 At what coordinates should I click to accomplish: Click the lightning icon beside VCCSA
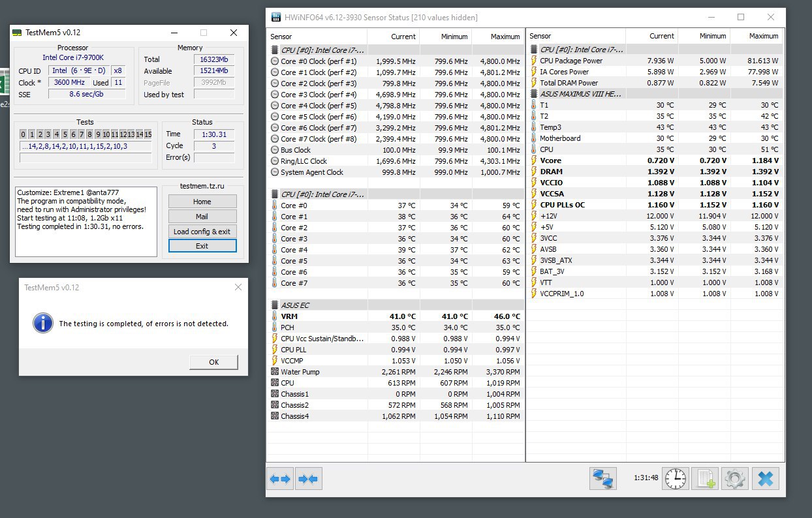point(533,194)
